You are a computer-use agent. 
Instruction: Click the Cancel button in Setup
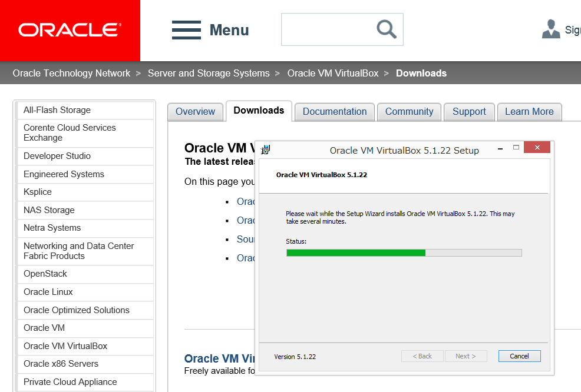(520, 356)
